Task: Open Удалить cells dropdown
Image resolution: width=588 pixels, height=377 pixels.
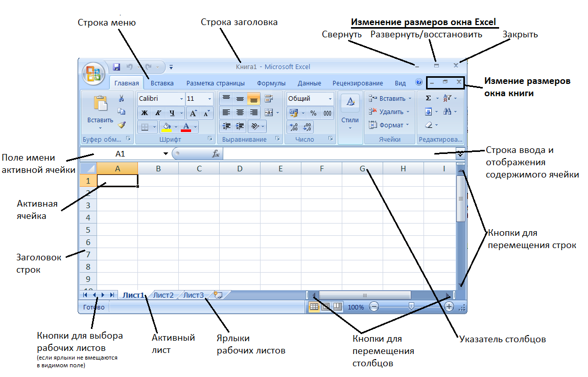Action: [408, 112]
